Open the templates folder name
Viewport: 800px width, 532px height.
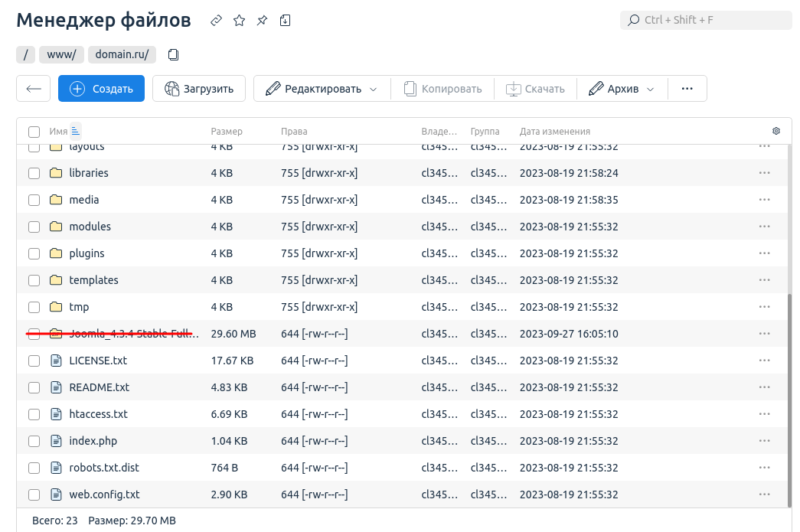click(94, 280)
